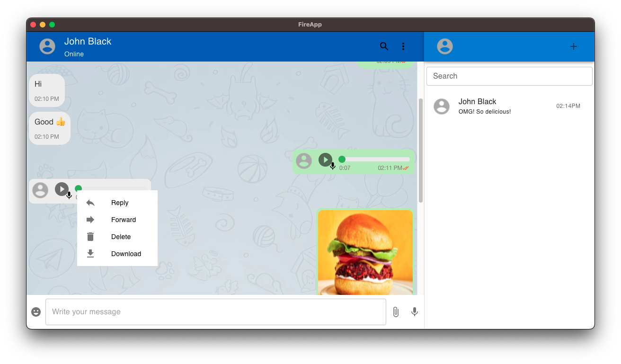This screenshot has height=364, width=621.
Task: Select Delete from the context menu
Action: click(121, 237)
